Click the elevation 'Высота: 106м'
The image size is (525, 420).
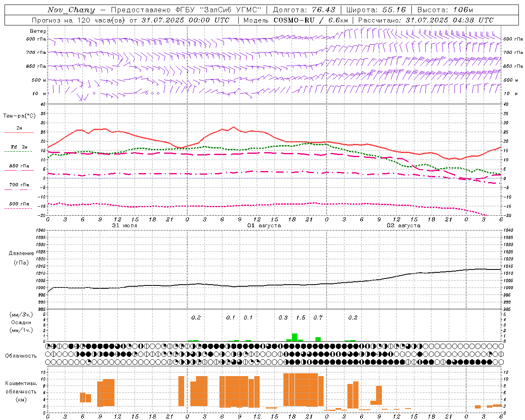click(x=445, y=10)
